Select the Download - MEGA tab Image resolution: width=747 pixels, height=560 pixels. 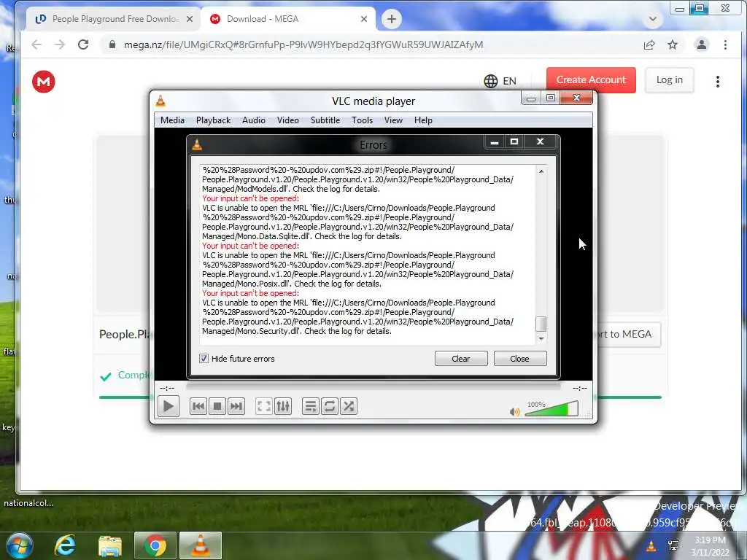coord(289,19)
